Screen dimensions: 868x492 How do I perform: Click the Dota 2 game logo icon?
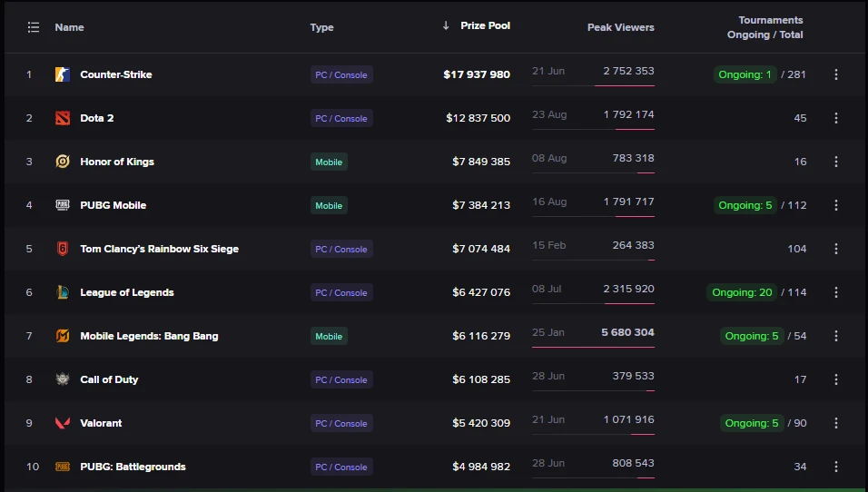click(63, 118)
